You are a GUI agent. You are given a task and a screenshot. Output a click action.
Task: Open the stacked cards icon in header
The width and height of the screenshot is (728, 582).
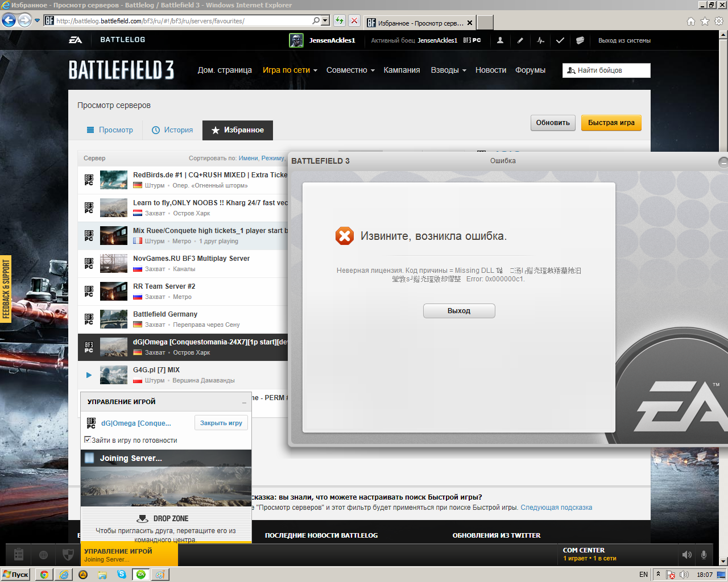tap(580, 40)
